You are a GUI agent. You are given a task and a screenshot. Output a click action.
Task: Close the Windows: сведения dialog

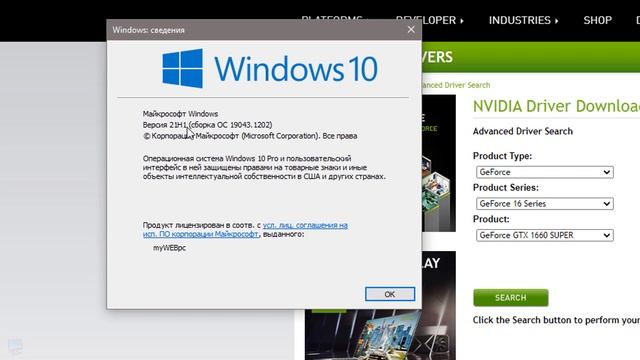tap(411, 30)
